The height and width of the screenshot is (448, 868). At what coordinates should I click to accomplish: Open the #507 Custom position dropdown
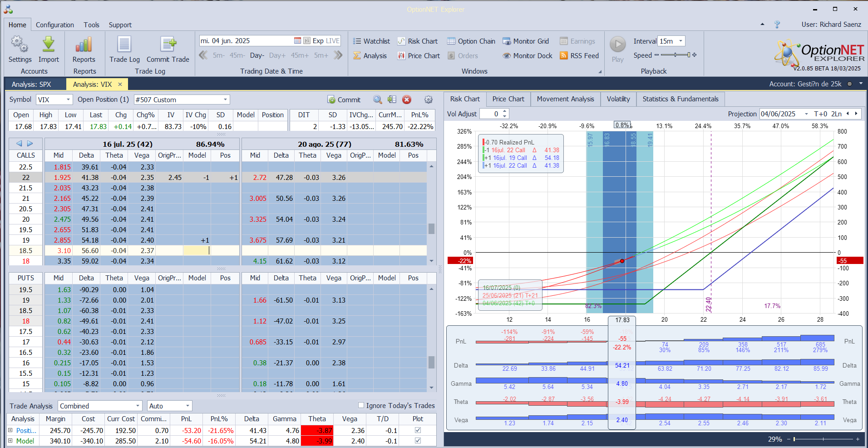tap(225, 100)
